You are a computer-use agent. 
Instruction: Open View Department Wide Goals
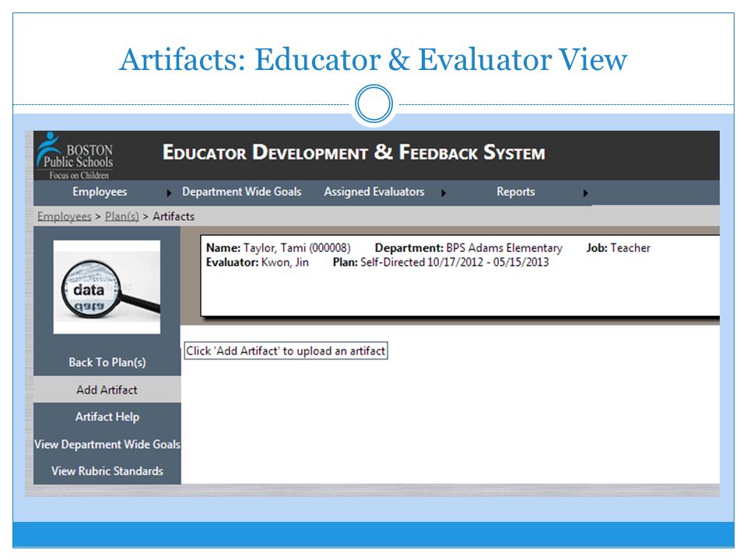coord(107,444)
